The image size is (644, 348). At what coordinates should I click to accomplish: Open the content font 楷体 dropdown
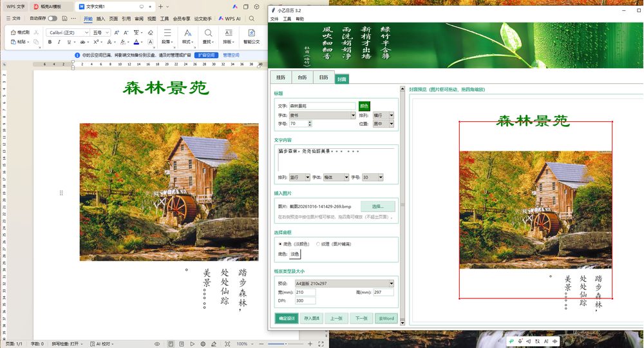[x=336, y=177]
